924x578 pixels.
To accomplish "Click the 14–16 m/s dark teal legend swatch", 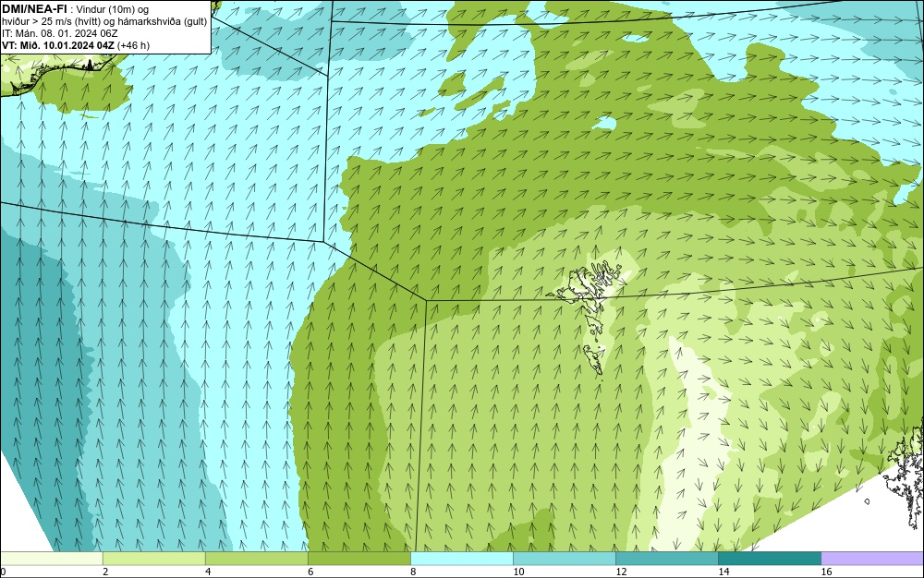I will [x=769, y=559].
